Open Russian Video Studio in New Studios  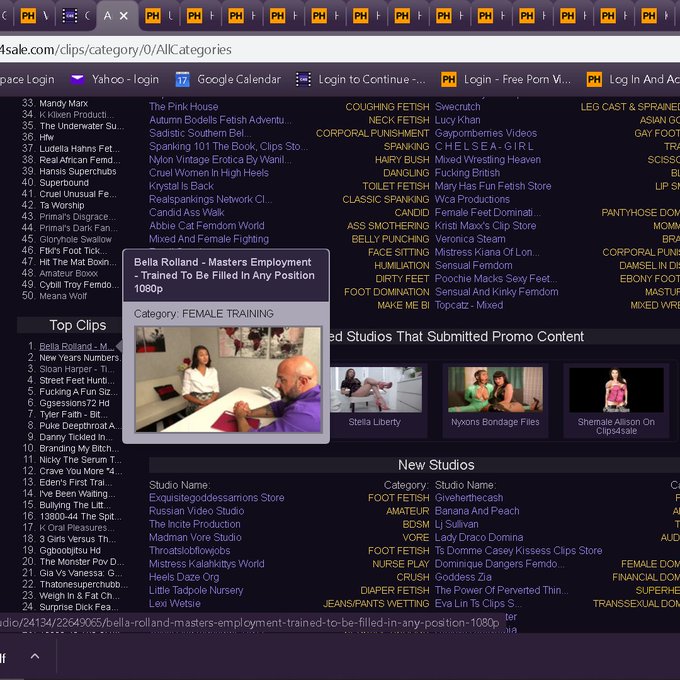pyautogui.click(x=196, y=511)
